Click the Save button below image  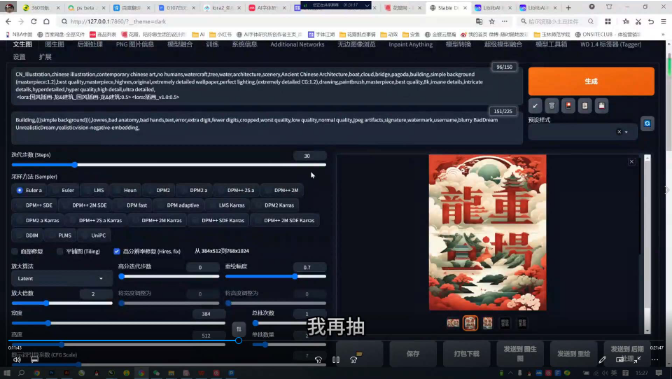click(x=413, y=354)
